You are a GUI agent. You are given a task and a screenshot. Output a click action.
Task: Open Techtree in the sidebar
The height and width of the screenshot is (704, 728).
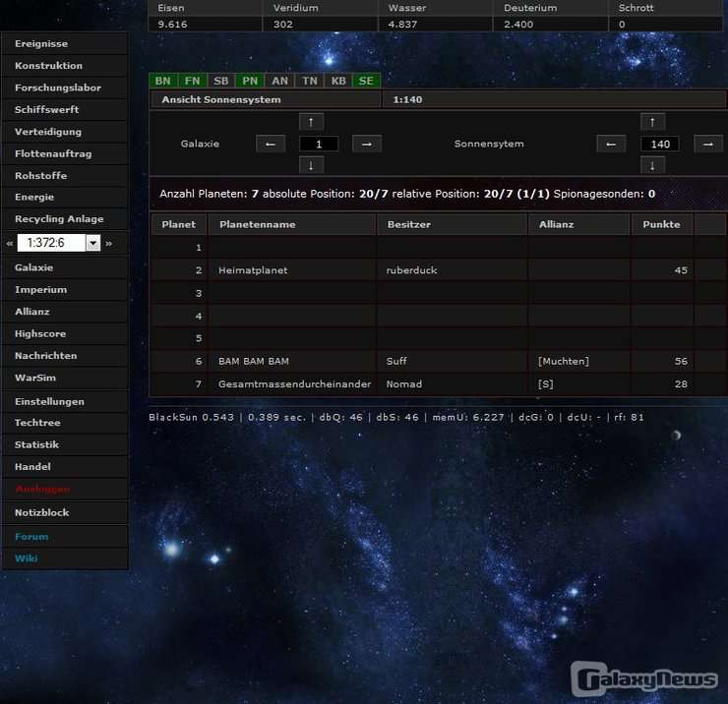[65, 423]
